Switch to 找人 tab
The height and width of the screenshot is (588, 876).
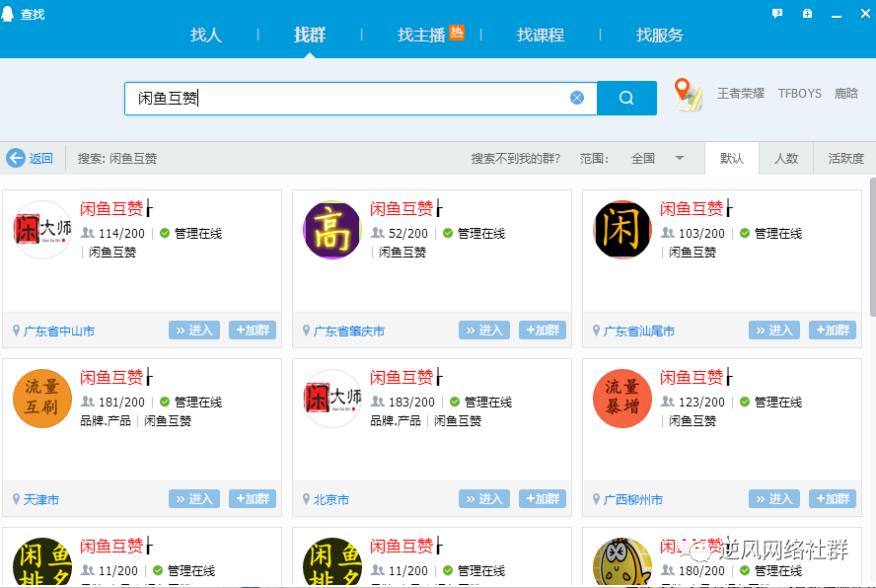[x=205, y=36]
